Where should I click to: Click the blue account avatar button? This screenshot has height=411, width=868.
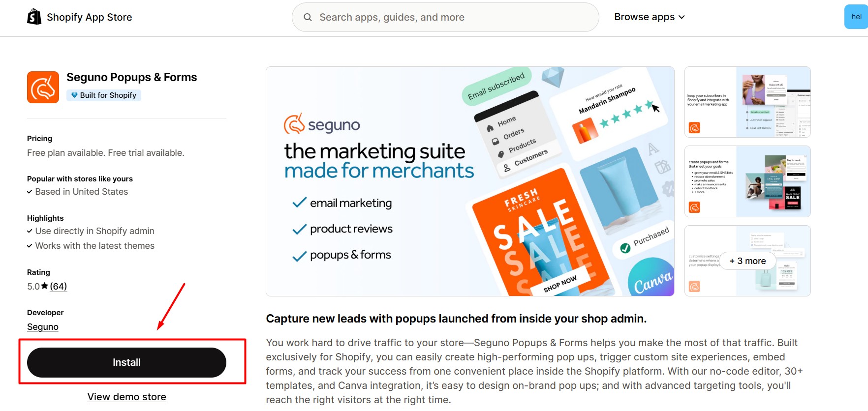click(856, 17)
